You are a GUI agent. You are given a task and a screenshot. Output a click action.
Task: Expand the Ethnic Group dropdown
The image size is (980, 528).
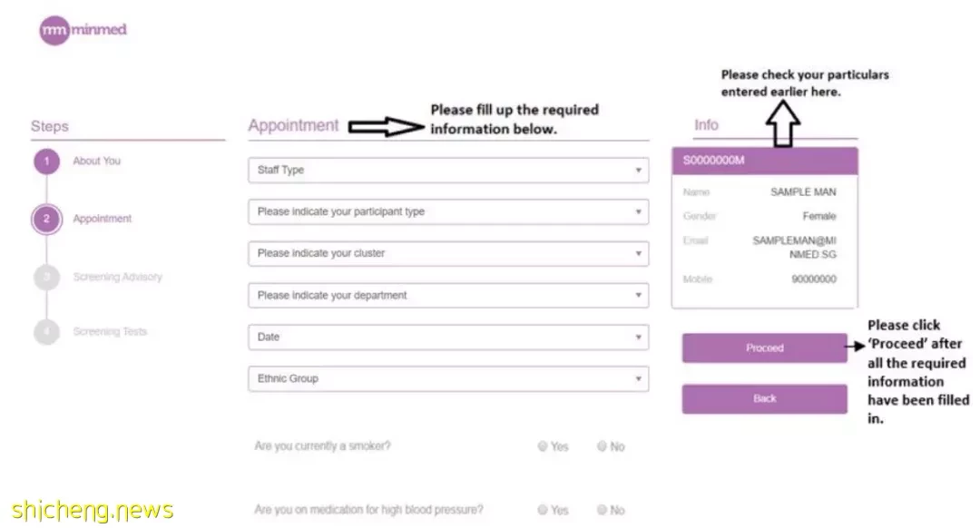(x=448, y=378)
